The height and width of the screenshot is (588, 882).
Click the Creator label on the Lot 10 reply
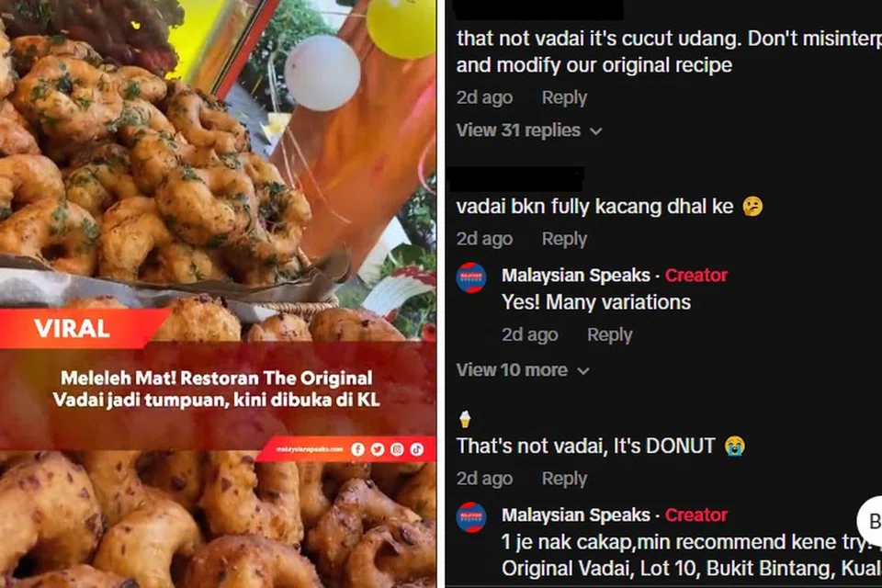(696, 514)
